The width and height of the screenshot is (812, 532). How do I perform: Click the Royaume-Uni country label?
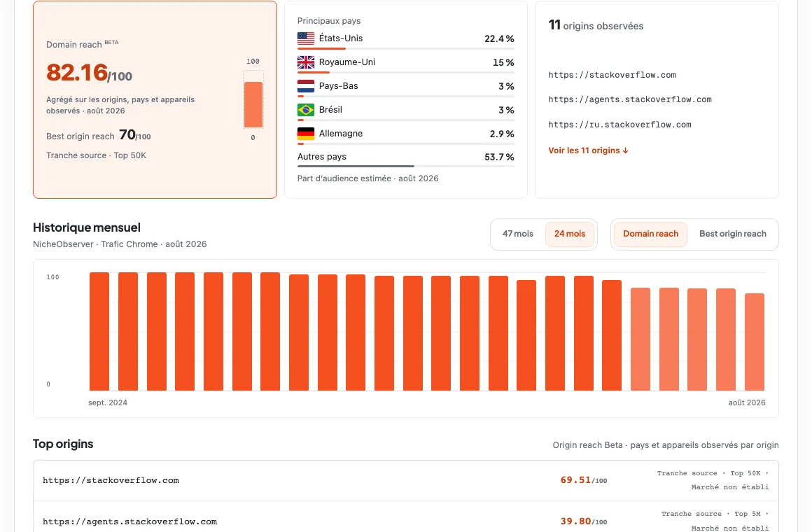[x=347, y=62]
